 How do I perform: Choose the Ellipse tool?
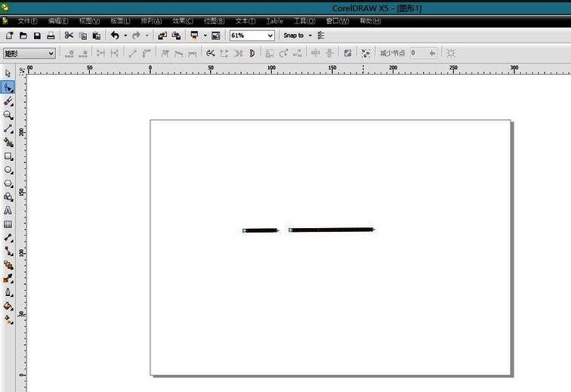point(8,170)
